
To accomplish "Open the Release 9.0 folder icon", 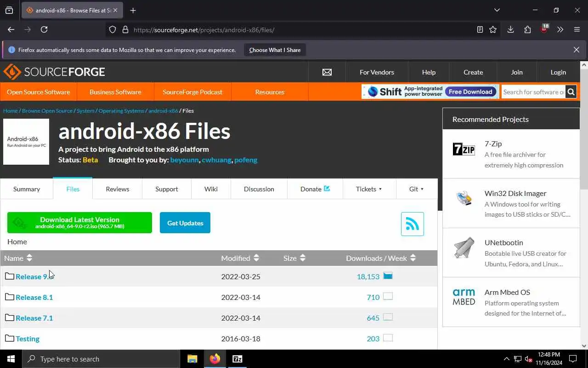I will [10, 276].
